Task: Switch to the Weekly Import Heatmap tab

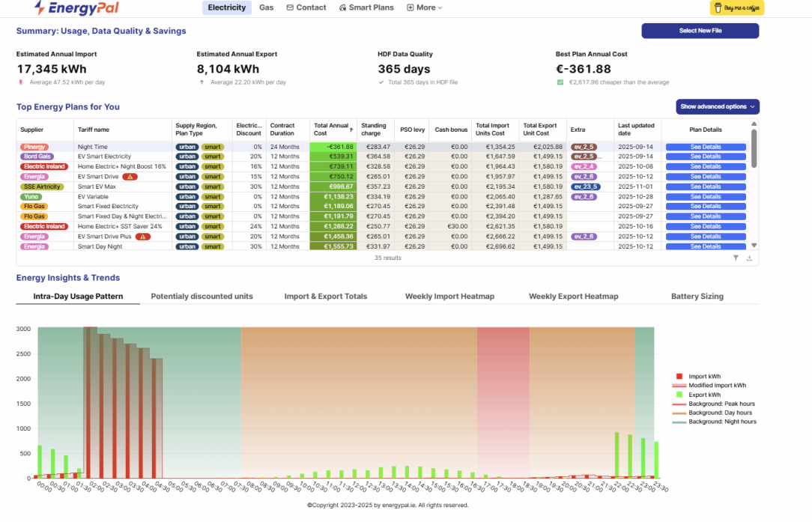Action: [x=449, y=297]
